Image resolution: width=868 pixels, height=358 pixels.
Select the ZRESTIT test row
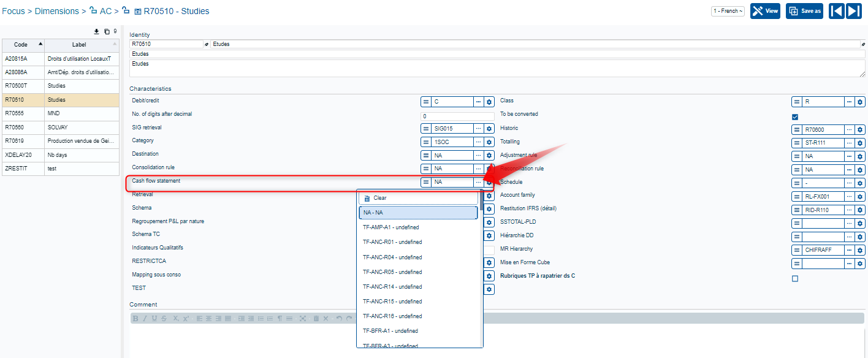point(61,169)
